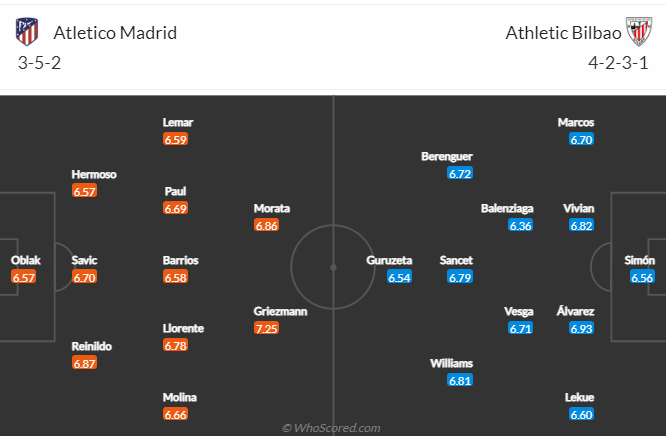
Task: Open Williams' 6.81 rating badge
Action: [x=460, y=380]
